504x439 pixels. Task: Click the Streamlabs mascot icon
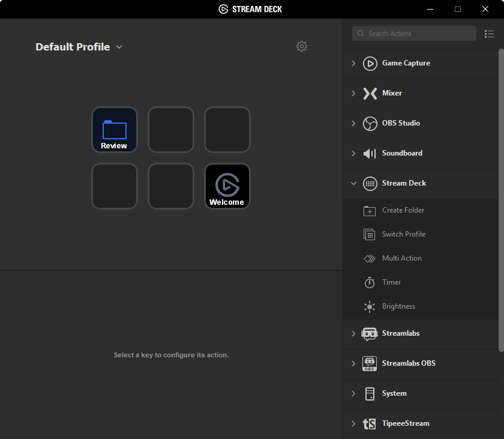pos(370,334)
